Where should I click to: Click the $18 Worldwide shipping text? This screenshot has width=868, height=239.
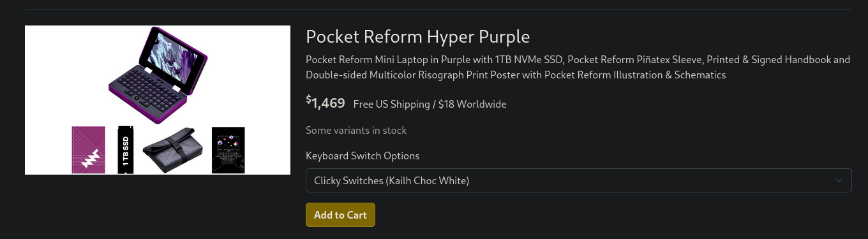pyautogui.click(x=472, y=104)
